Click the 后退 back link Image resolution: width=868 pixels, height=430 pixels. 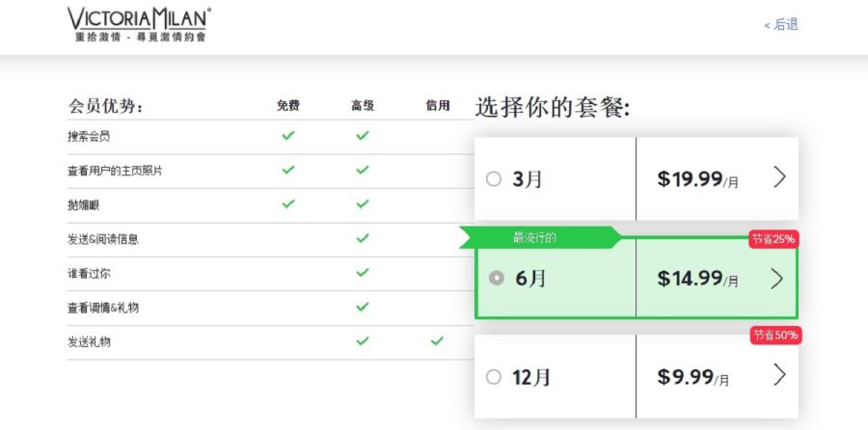(781, 24)
